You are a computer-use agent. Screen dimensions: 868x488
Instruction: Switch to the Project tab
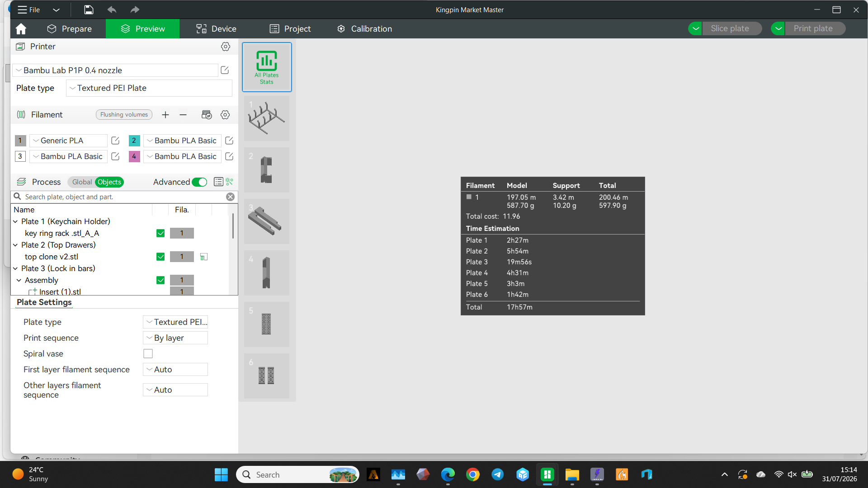coord(290,29)
